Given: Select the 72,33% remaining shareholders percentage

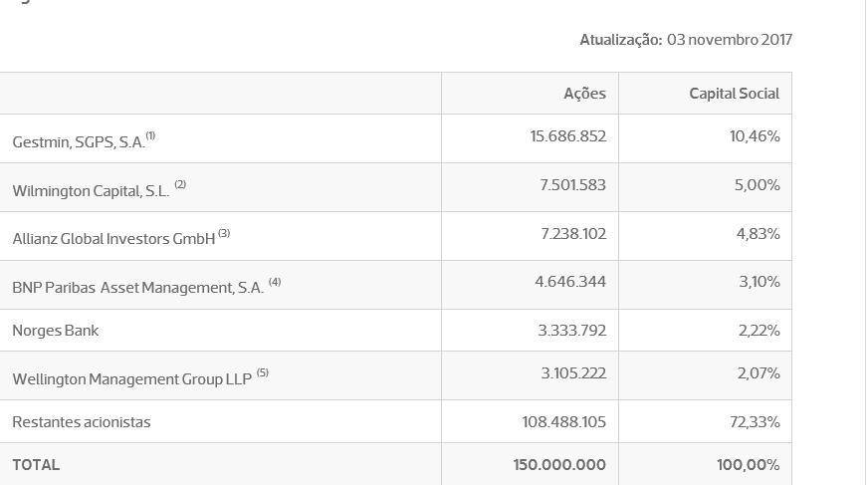Looking at the screenshot, I should 755,422.
